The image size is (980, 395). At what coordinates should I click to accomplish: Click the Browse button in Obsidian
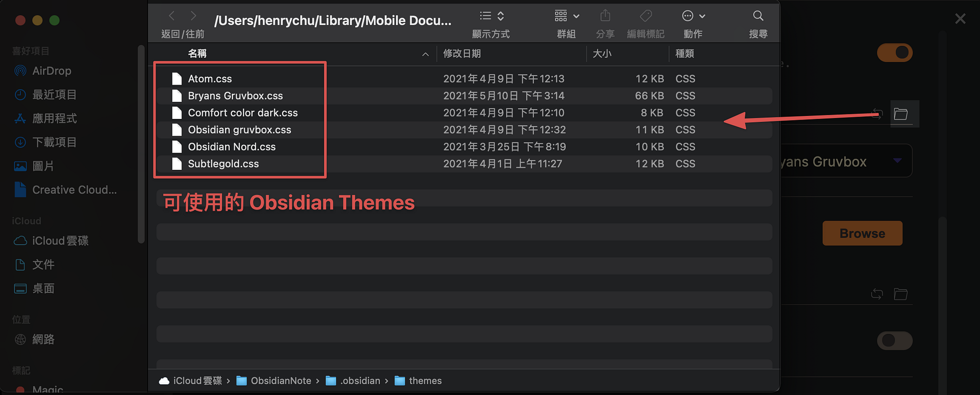(x=862, y=233)
